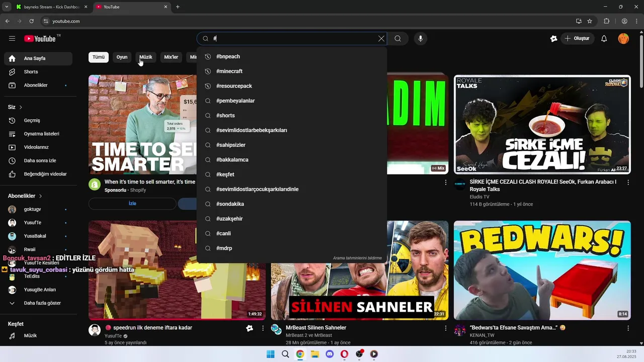Click Arama tahminlerini bildirme link
The image size is (644, 362).
(357, 258)
